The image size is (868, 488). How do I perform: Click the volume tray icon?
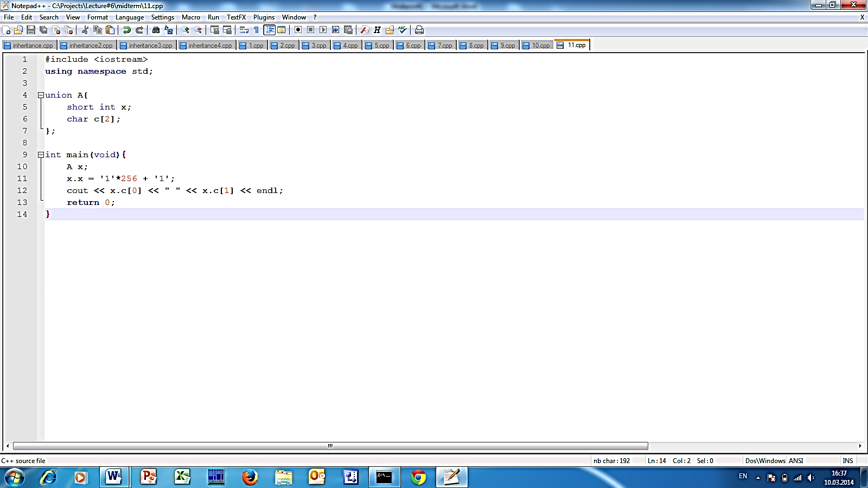[x=810, y=478]
